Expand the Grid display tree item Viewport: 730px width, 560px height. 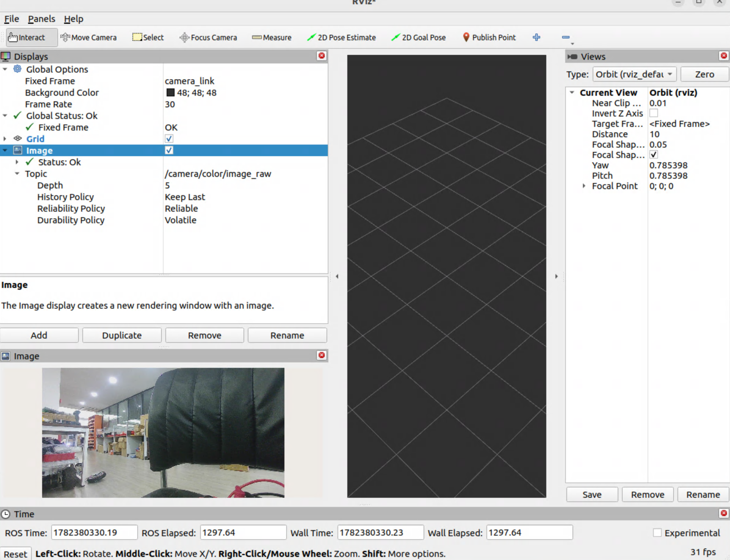click(5, 139)
